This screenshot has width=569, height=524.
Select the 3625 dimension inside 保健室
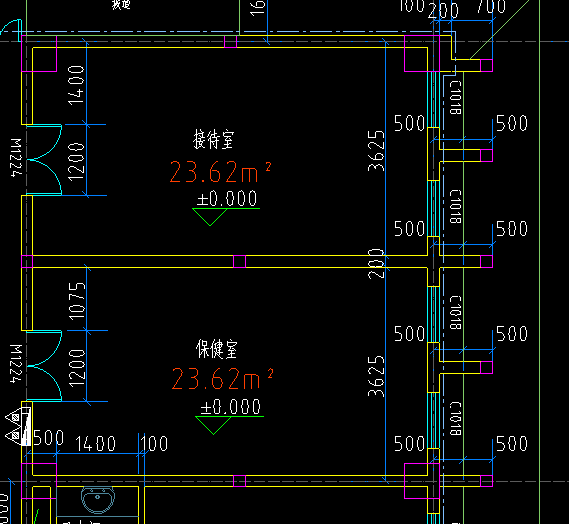click(x=376, y=376)
